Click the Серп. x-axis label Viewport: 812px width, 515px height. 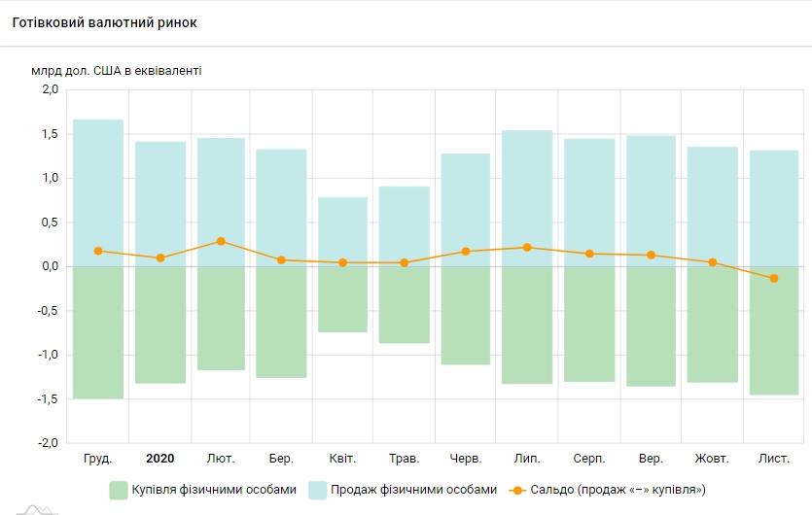pos(589,458)
